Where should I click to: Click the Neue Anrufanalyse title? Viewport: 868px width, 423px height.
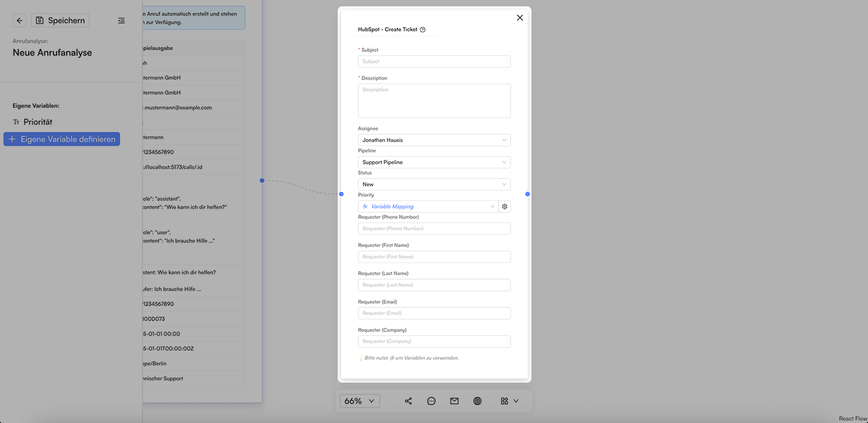pos(52,52)
